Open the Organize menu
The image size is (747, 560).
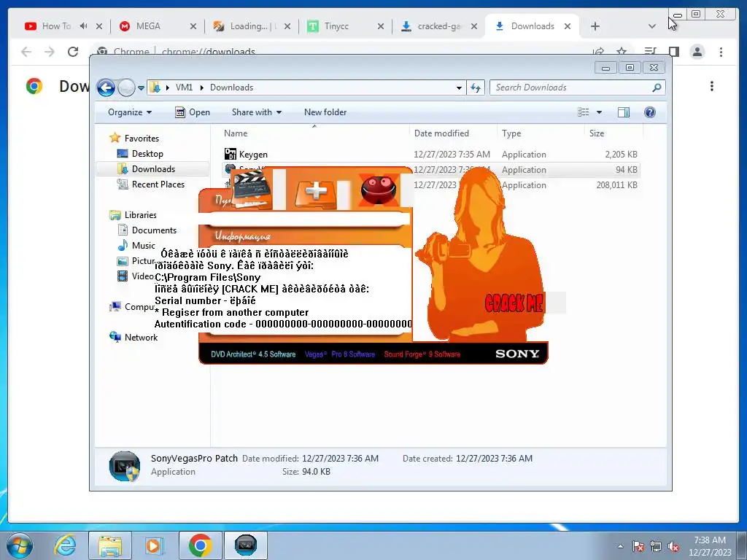[130, 112]
